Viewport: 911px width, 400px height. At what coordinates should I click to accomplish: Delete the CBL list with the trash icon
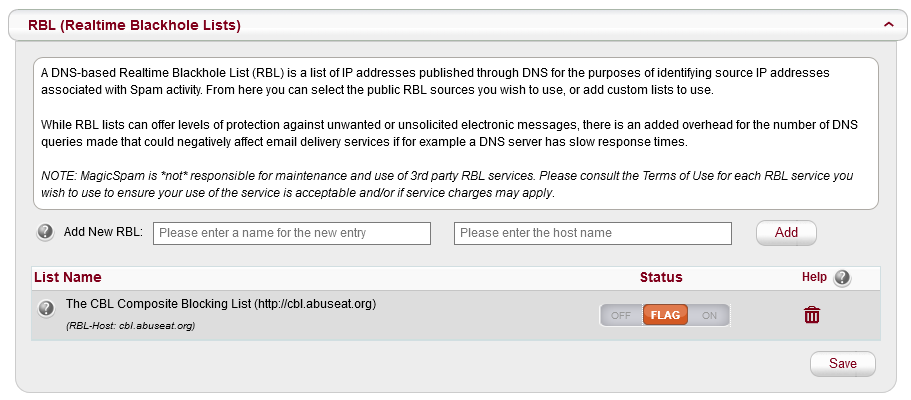tap(812, 315)
